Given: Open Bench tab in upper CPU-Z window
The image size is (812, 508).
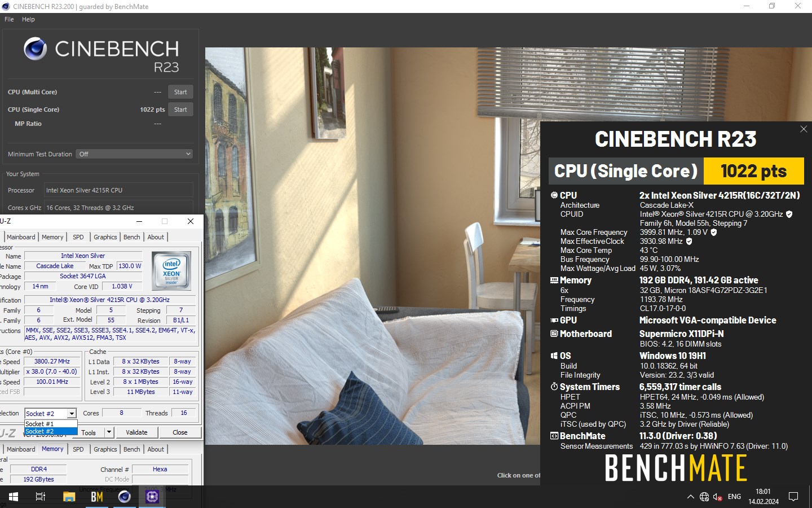Looking at the screenshot, I should point(132,237).
